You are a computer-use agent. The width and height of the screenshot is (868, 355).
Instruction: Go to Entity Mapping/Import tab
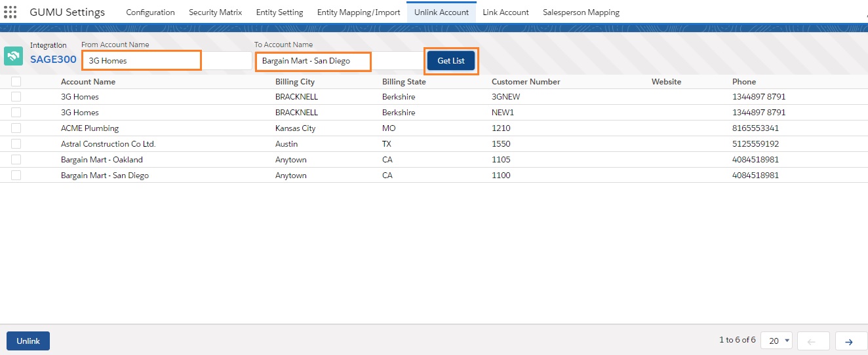coord(359,12)
